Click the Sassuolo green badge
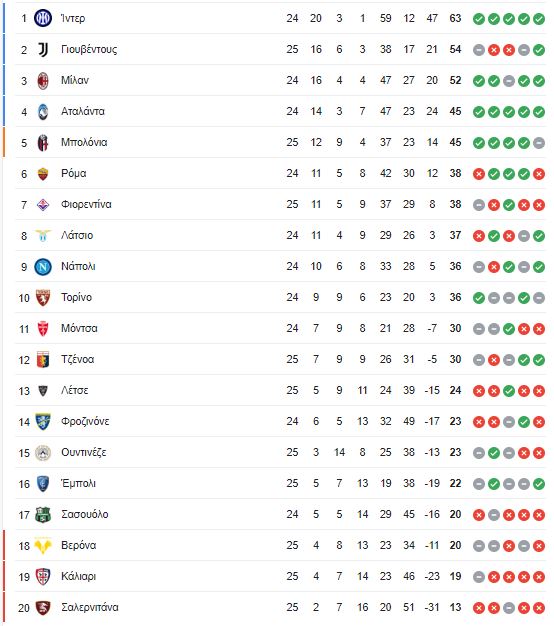 43,515
